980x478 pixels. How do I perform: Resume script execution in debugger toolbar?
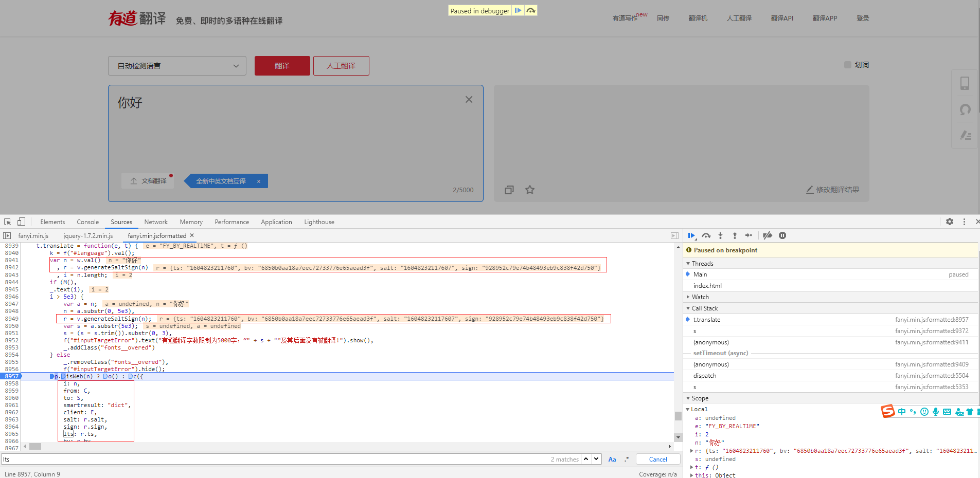pyautogui.click(x=692, y=235)
